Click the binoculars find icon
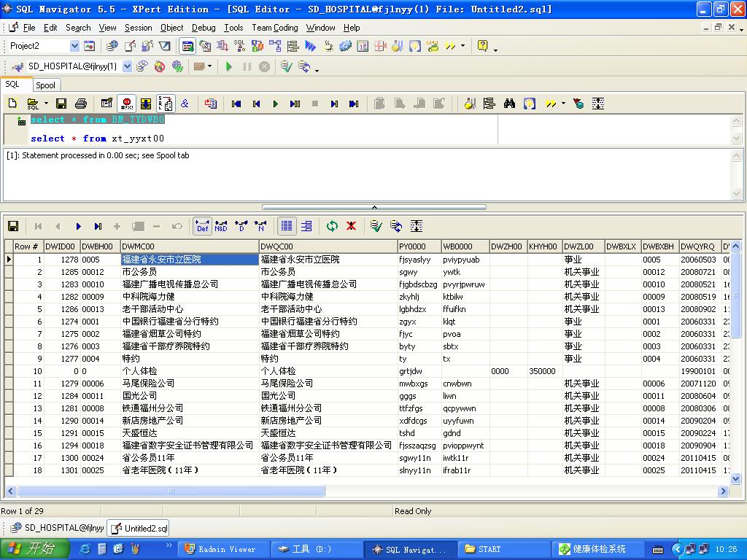Viewport: 747px width, 560px height. (x=509, y=104)
